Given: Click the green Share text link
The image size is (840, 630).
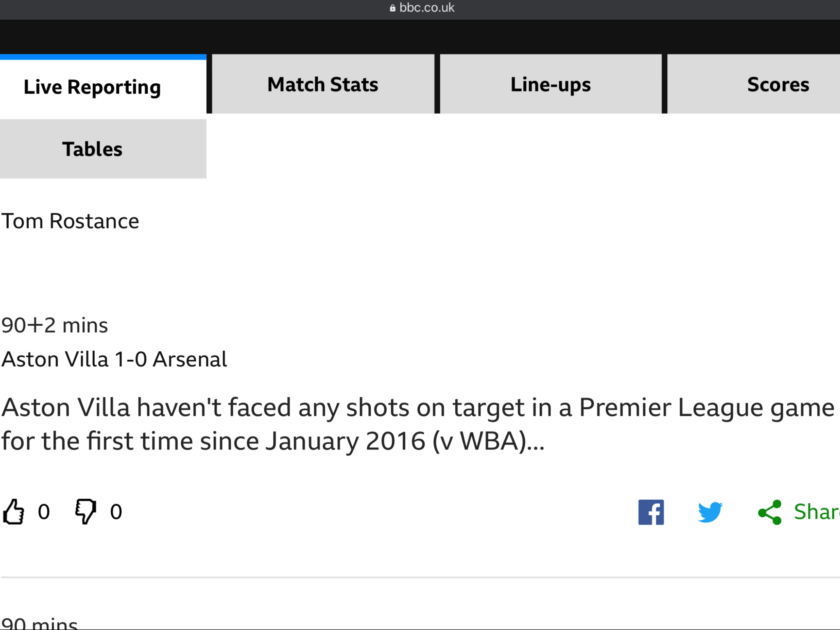Looking at the screenshot, I should [x=817, y=511].
